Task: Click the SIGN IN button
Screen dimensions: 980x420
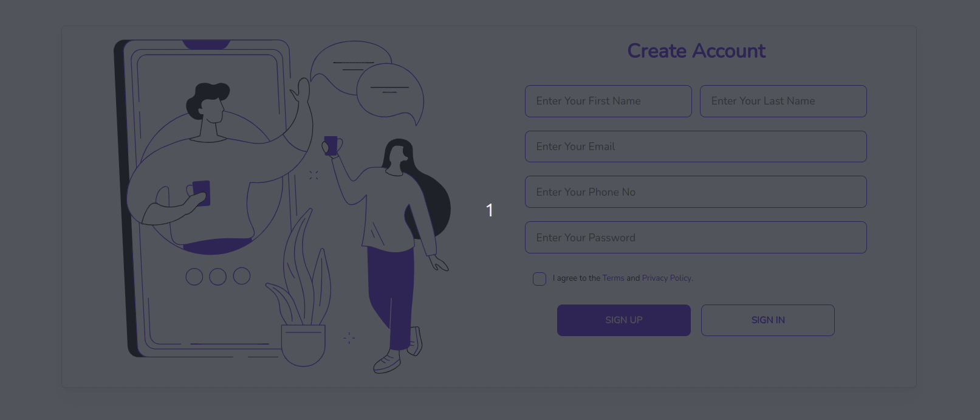Action: [x=768, y=320]
